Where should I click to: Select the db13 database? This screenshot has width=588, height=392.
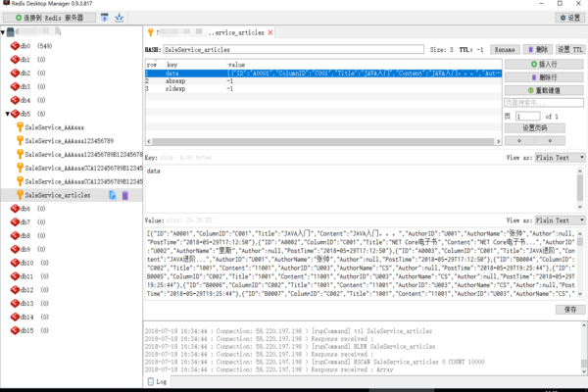(x=29, y=304)
